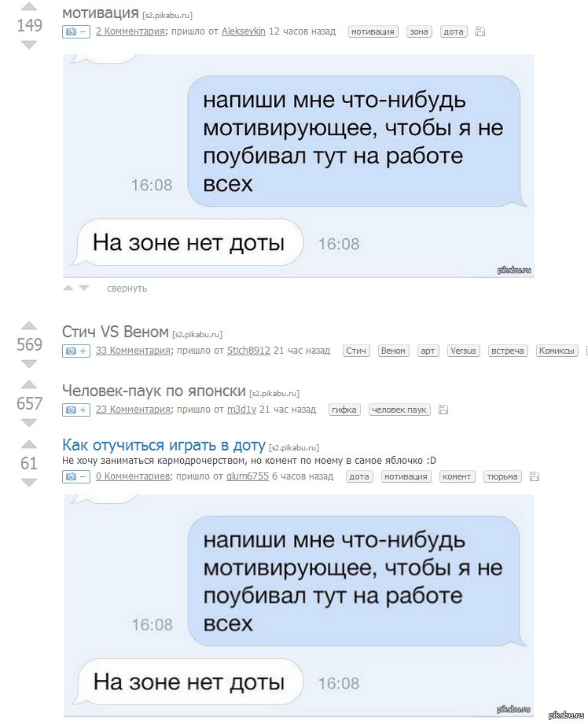Save the 'Человек-паук по японски' post via floppy icon
The height and width of the screenshot is (724, 588).
click(443, 410)
